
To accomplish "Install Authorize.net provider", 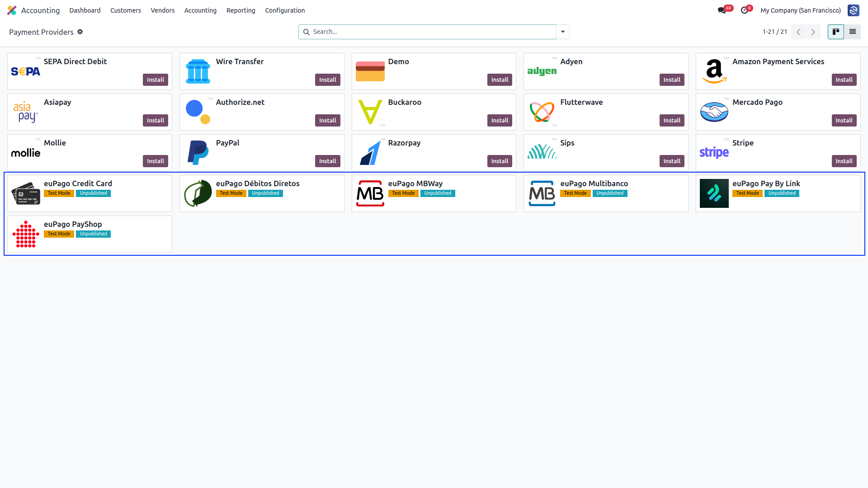I will (x=328, y=121).
